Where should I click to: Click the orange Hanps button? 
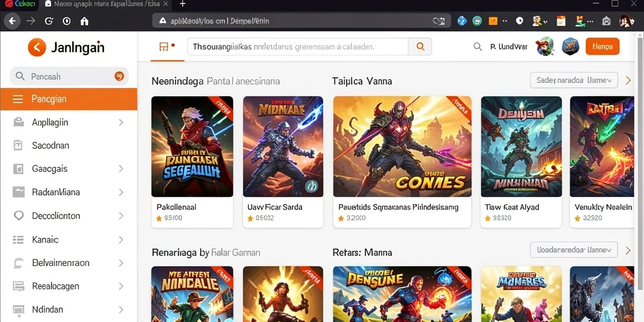(x=602, y=47)
